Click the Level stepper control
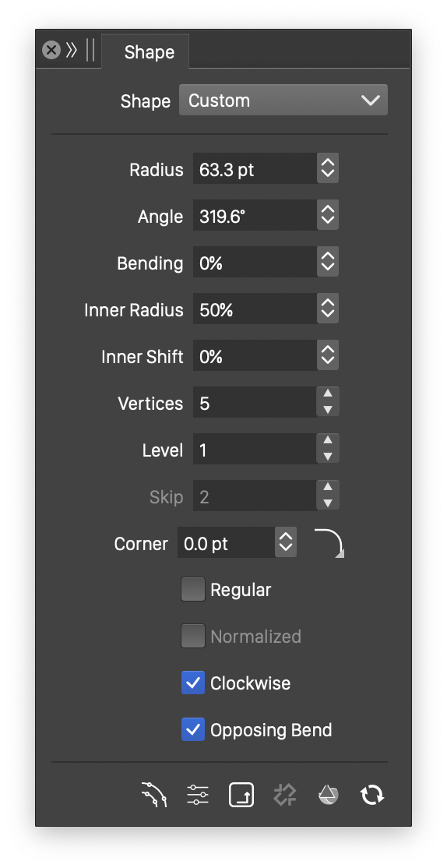 click(328, 449)
